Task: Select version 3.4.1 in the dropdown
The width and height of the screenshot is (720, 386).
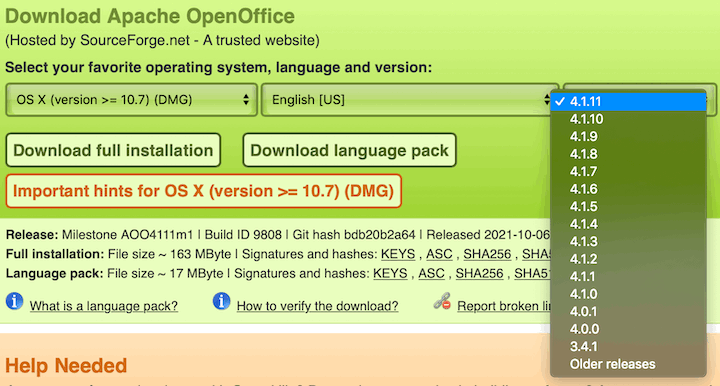Action: point(628,347)
